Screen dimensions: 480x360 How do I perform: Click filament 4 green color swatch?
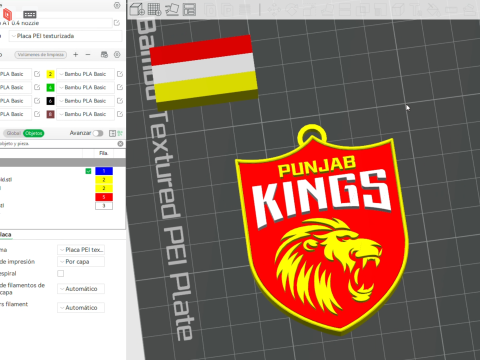[50, 87]
